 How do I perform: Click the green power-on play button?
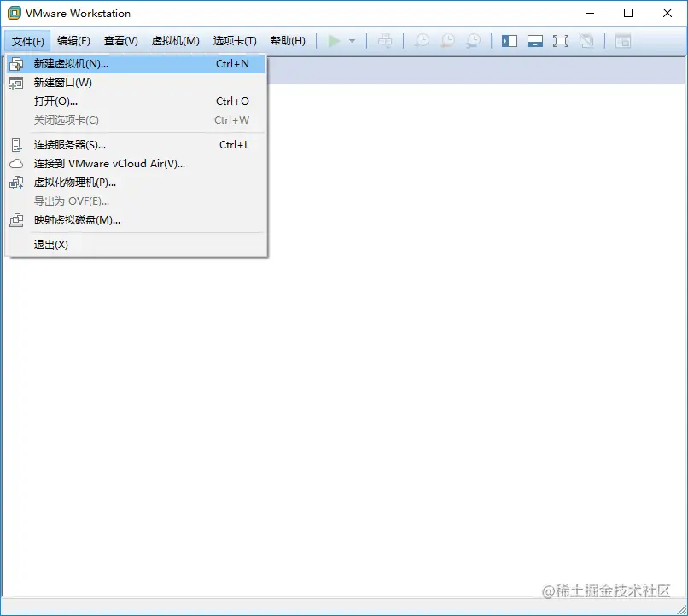[334, 41]
